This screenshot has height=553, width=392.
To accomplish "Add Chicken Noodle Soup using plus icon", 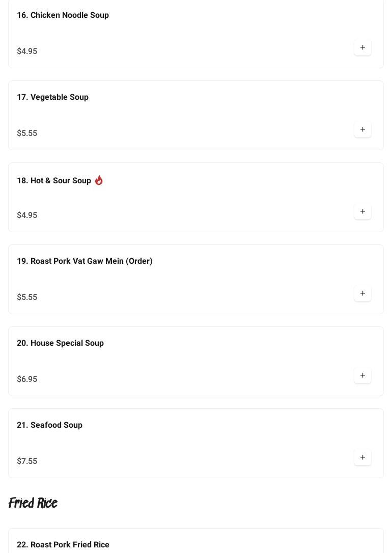I will pyautogui.click(x=362, y=47).
